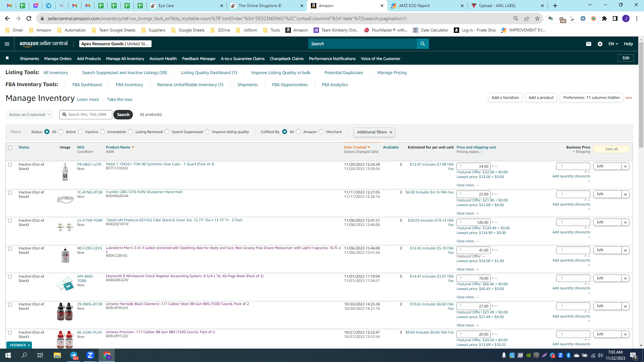
Task: Open Task View on the taskbar
Action: [40, 355]
